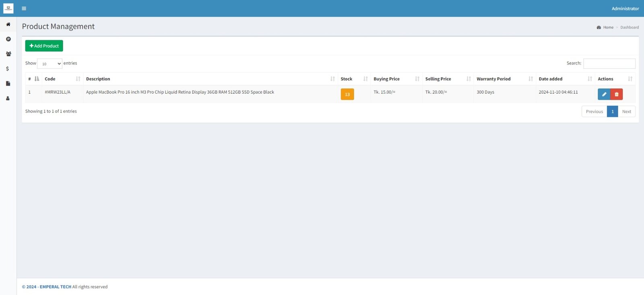Image resolution: width=644 pixels, height=295 pixels.
Task: Focus the Search input field
Action: point(609,64)
